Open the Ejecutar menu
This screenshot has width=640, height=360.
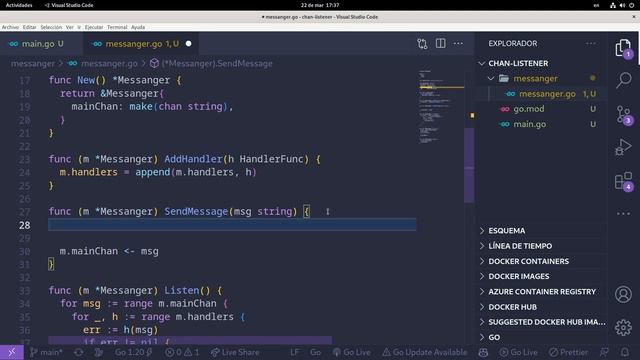[x=94, y=27]
